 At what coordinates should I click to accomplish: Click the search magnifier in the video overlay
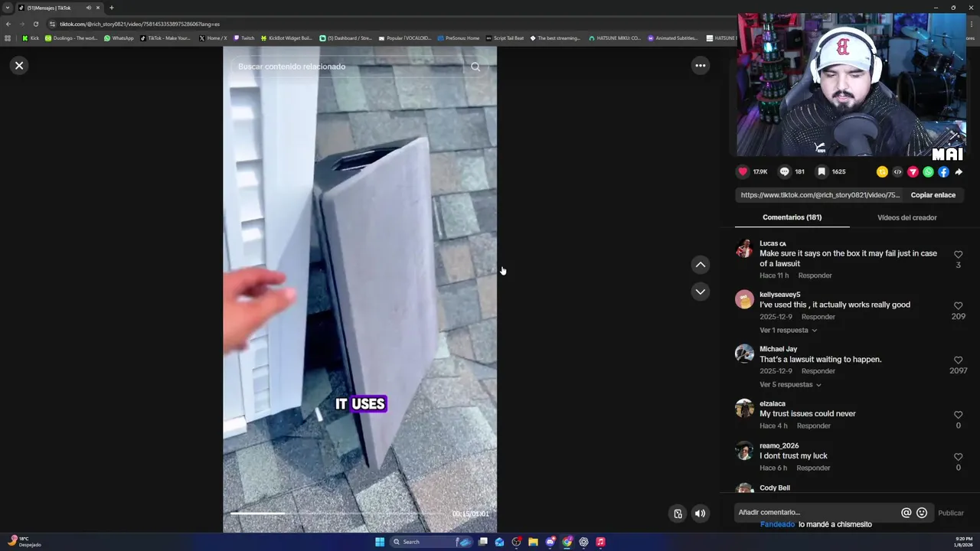pyautogui.click(x=475, y=67)
